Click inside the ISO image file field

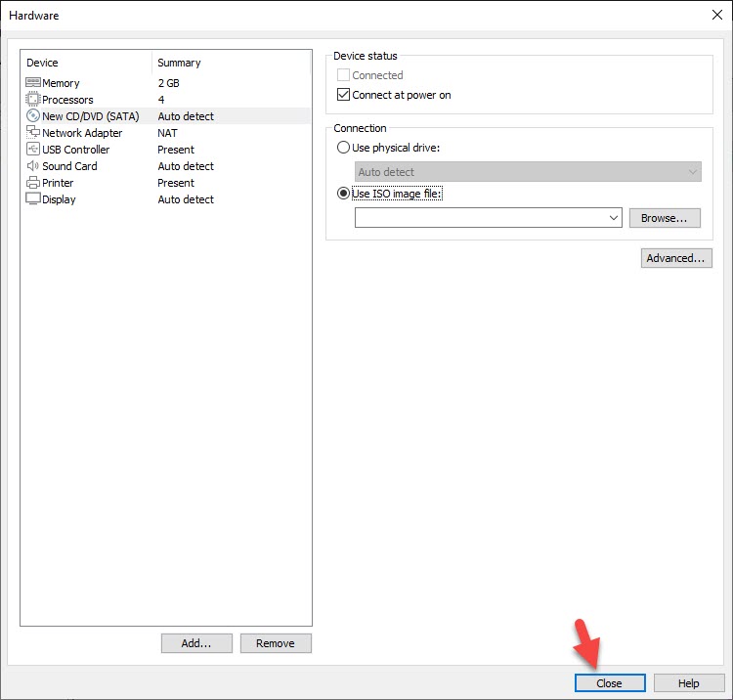[x=479, y=218]
